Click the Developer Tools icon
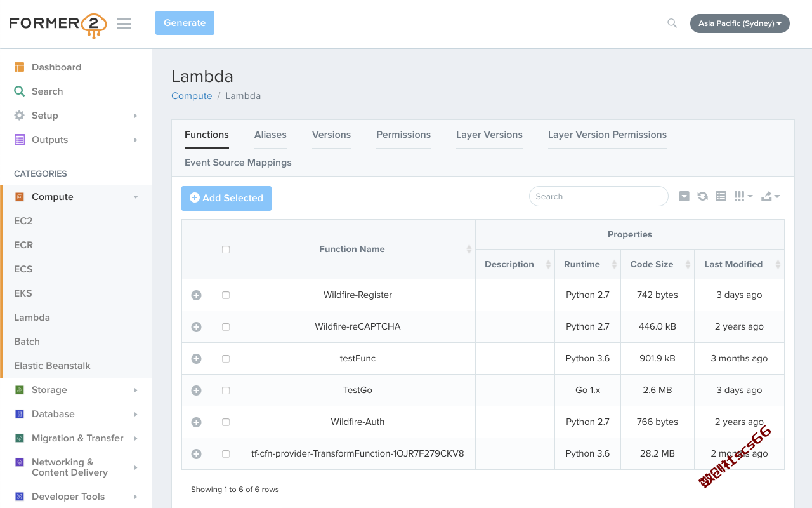This screenshot has width=812, height=508. coord(20,497)
